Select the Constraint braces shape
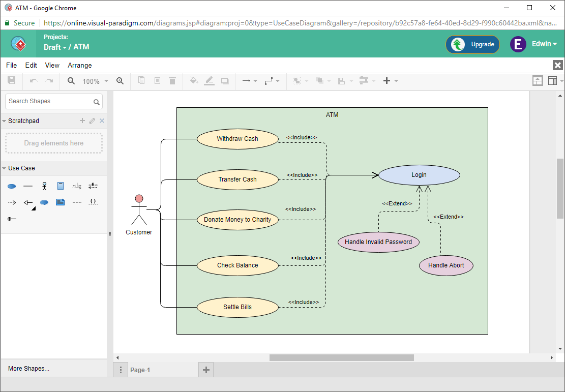Screen dimensions: 565x392 pyautogui.click(x=93, y=202)
